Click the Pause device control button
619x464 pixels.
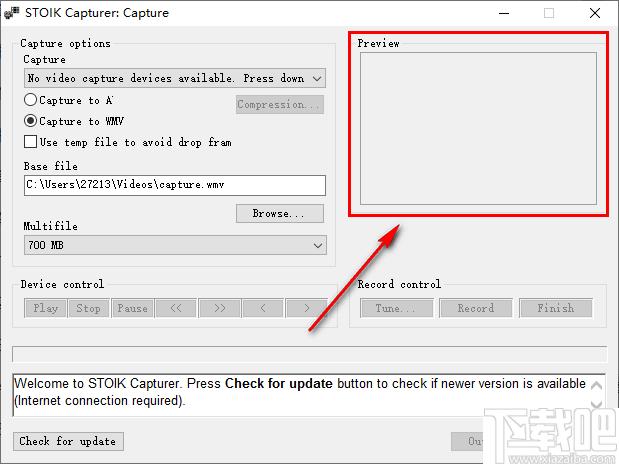pos(133,308)
